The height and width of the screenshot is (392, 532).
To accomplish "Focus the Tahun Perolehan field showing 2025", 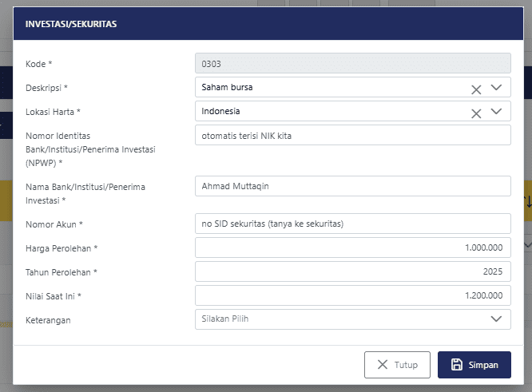I will [x=352, y=271].
